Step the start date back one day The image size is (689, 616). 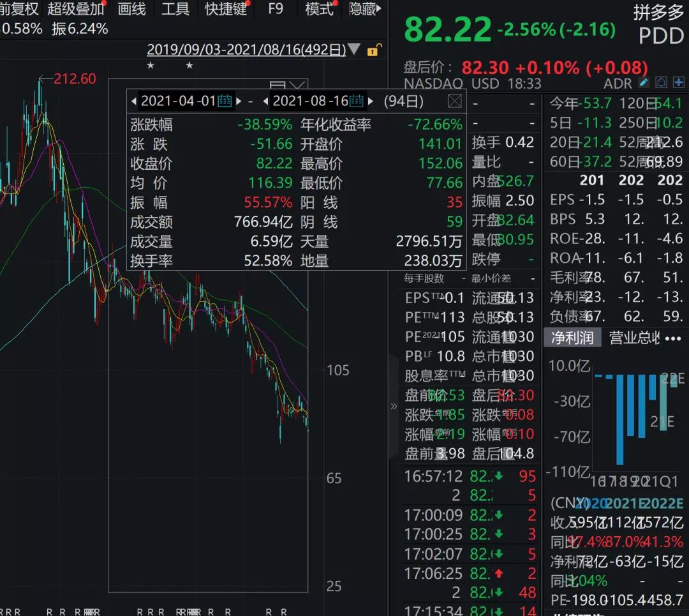134,101
